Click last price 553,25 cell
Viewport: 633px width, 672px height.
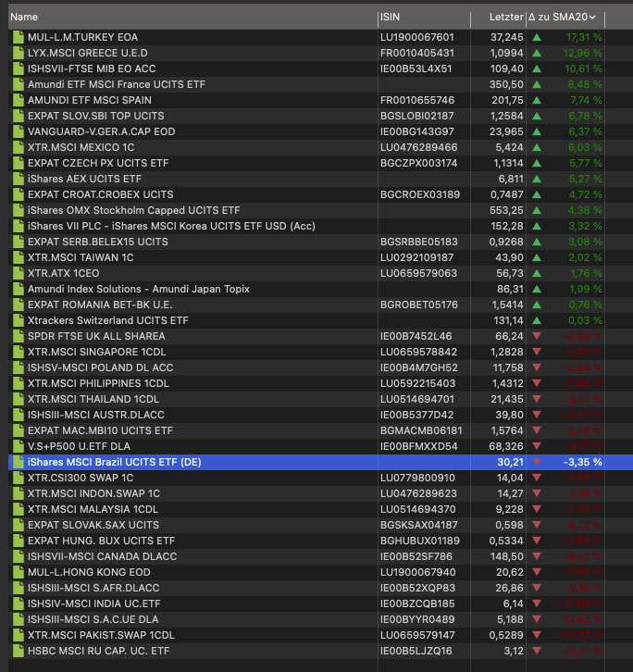click(x=506, y=210)
